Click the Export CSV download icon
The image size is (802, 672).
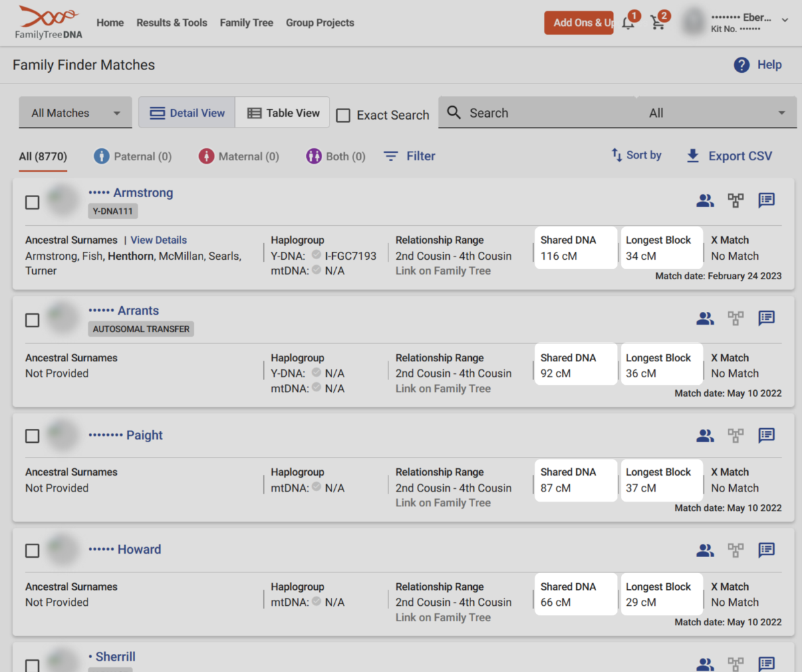(x=693, y=156)
